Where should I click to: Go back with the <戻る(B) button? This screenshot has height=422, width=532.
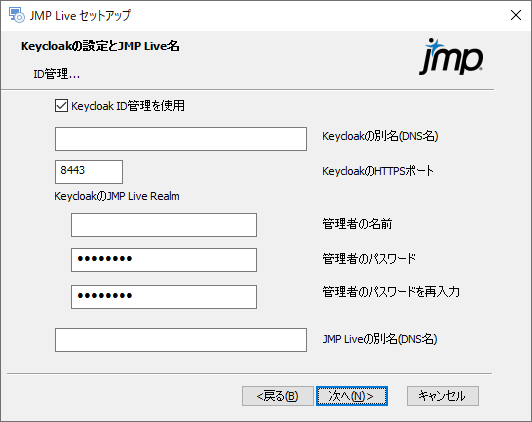[278, 396]
